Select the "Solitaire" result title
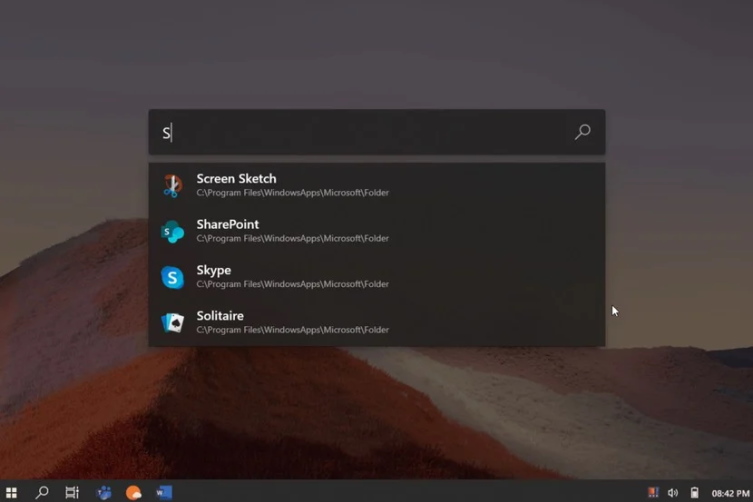This screenshot has height=502, width=753. (220, 316)
